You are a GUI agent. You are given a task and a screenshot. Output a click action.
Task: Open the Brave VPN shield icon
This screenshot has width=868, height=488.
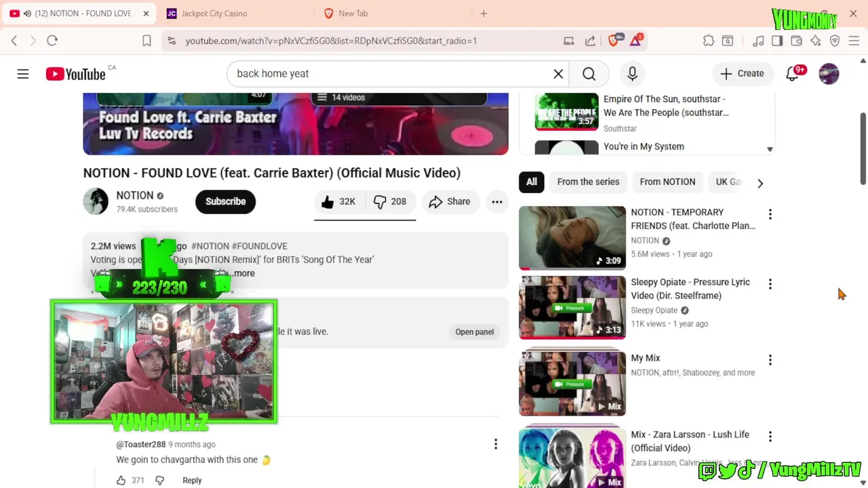[x=835, y=41]
